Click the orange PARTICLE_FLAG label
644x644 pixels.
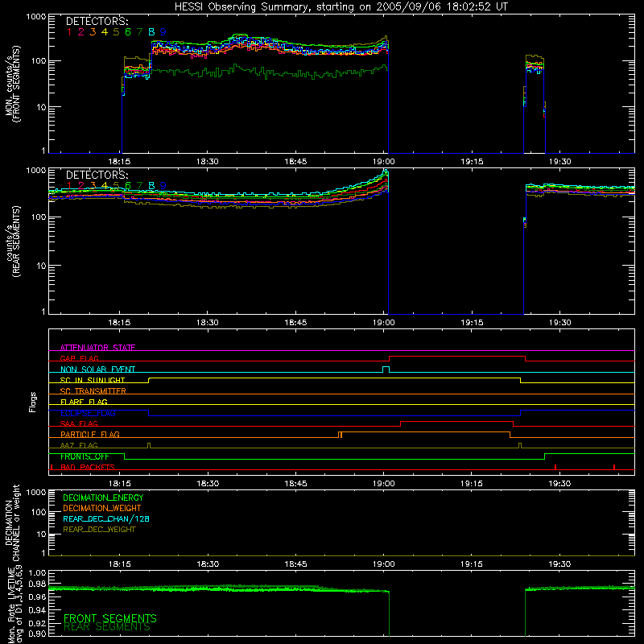[90, 435]
